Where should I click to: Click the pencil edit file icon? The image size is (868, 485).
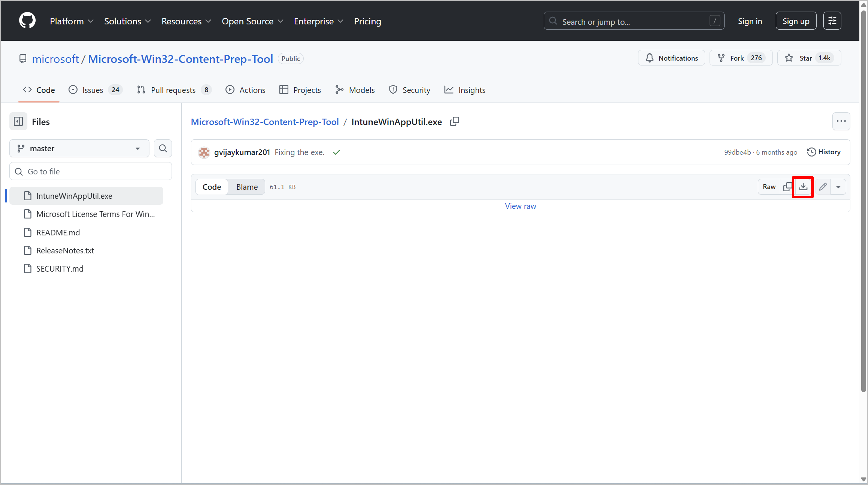point(823,187)
